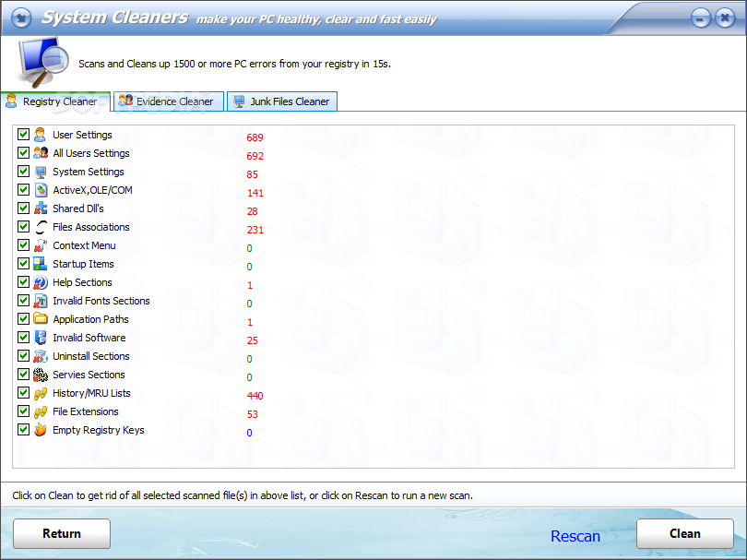Uncheck the Help Sections checkbox

23,281
